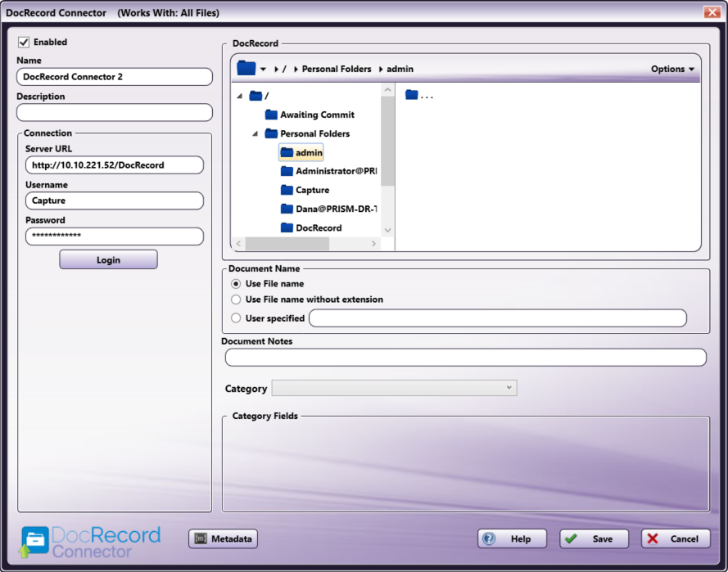Click the root slash breadcrumb item
This screenshot has width=728, height=572.
point(284,69)
